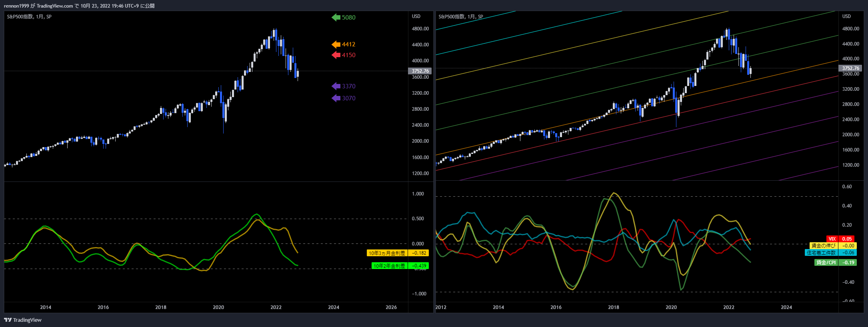This screenshot has height=327, width=868.
Task: Click the -0.19 value tag
Action: coord(848,263)
